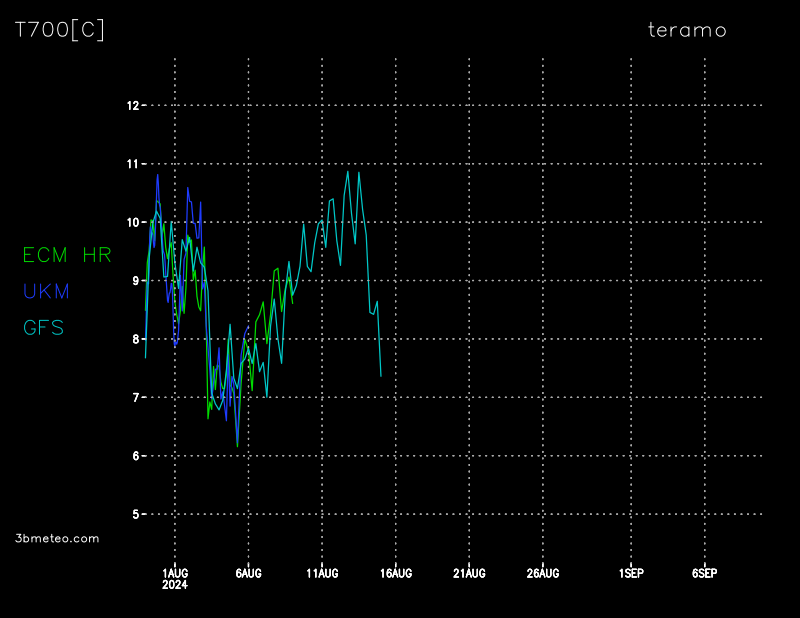This screenshot has width=800, height=618.
Task: Pick the 16AUG date label
Action: tap(396, 573)
